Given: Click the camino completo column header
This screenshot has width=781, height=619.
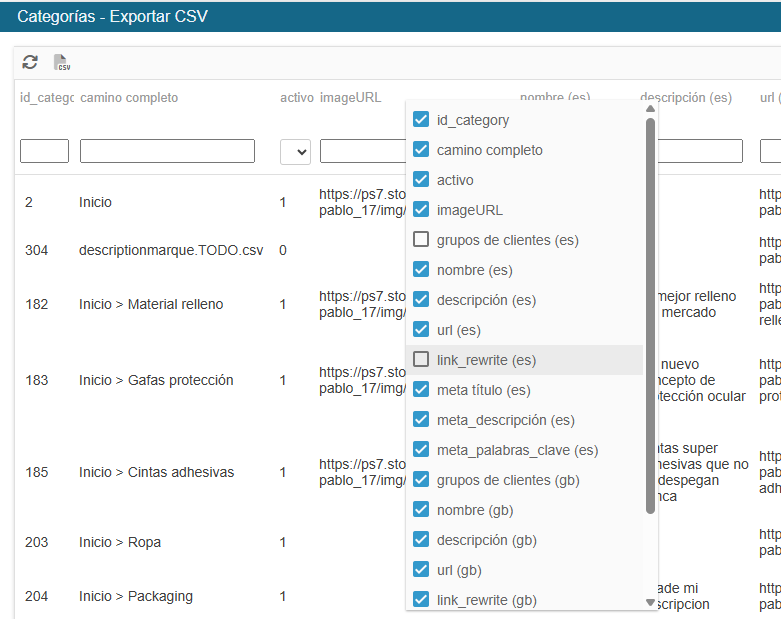Looking at the screenshot, I should 129,98.
